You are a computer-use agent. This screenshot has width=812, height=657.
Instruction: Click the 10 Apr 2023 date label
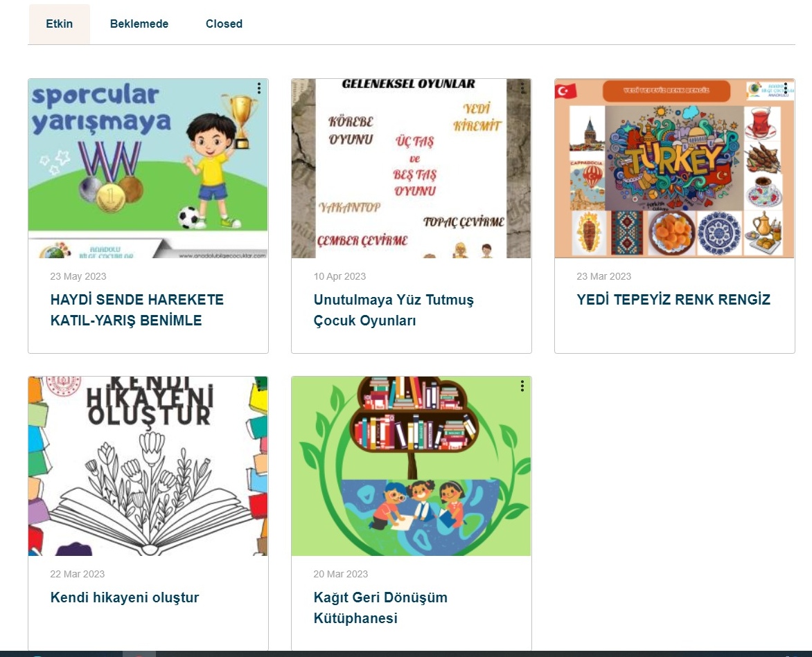click(x=339, y=276)
